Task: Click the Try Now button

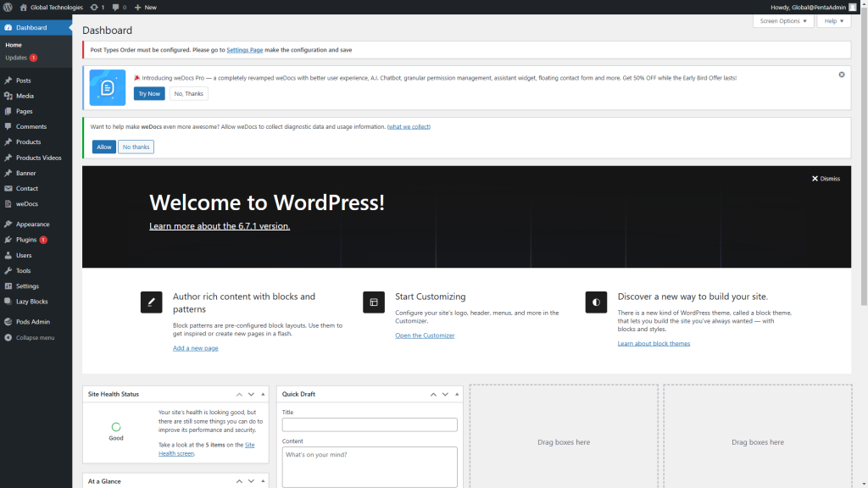Action: tap(149, 93)
